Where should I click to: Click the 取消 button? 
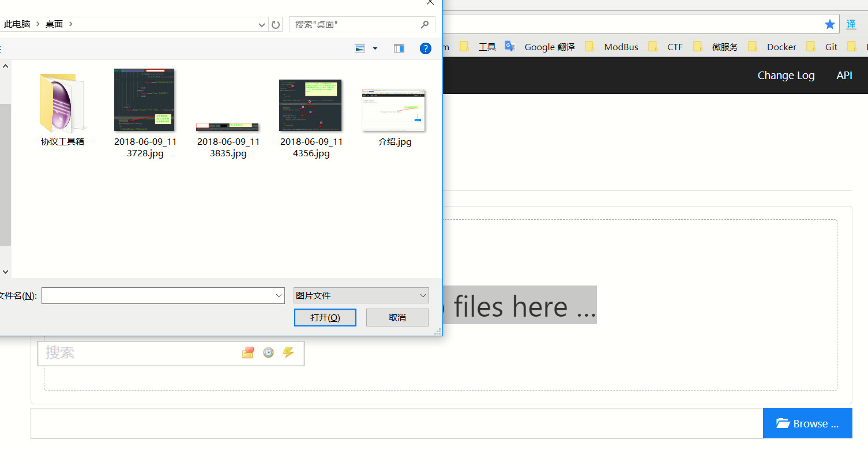397,317
